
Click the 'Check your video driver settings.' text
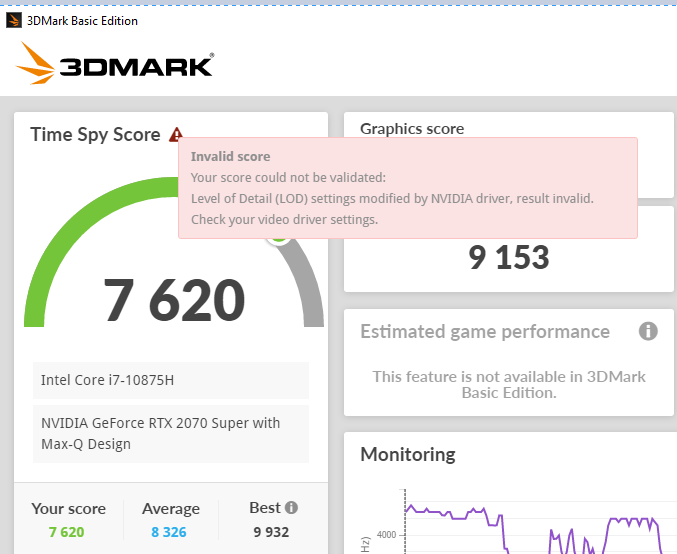pyautogui.click(x=285, y=220)
